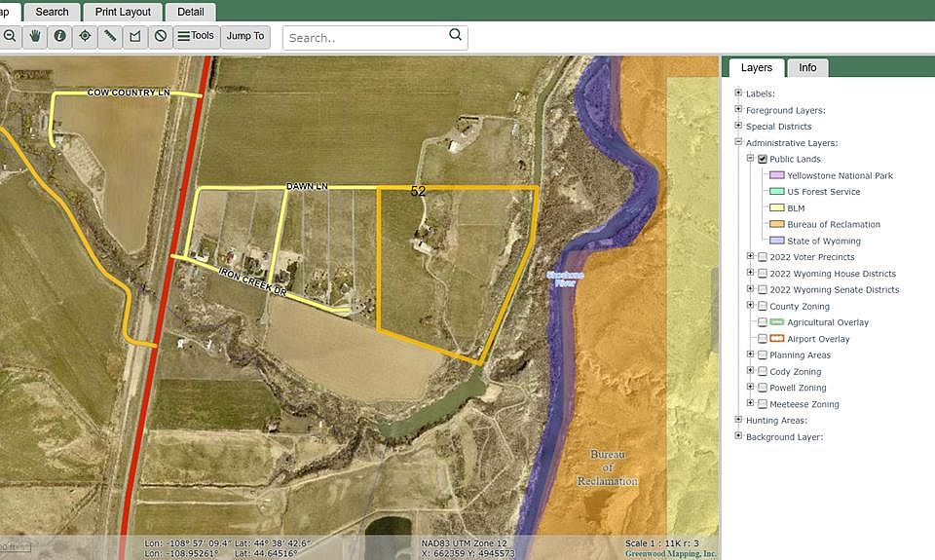Viewport: 935px width, 560px height.
Task: Select the pan hand tool
Action: click(36, 36)
